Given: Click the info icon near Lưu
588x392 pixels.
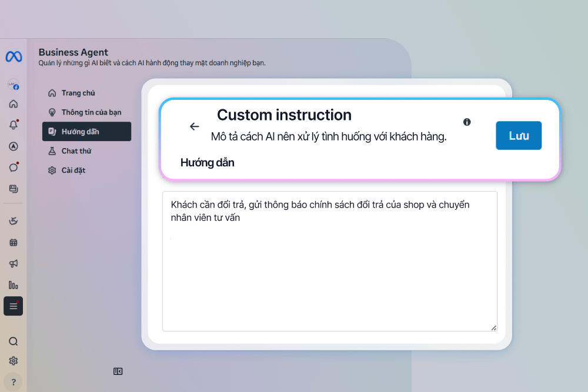Looking at the screenshot, I should [467, 122].
